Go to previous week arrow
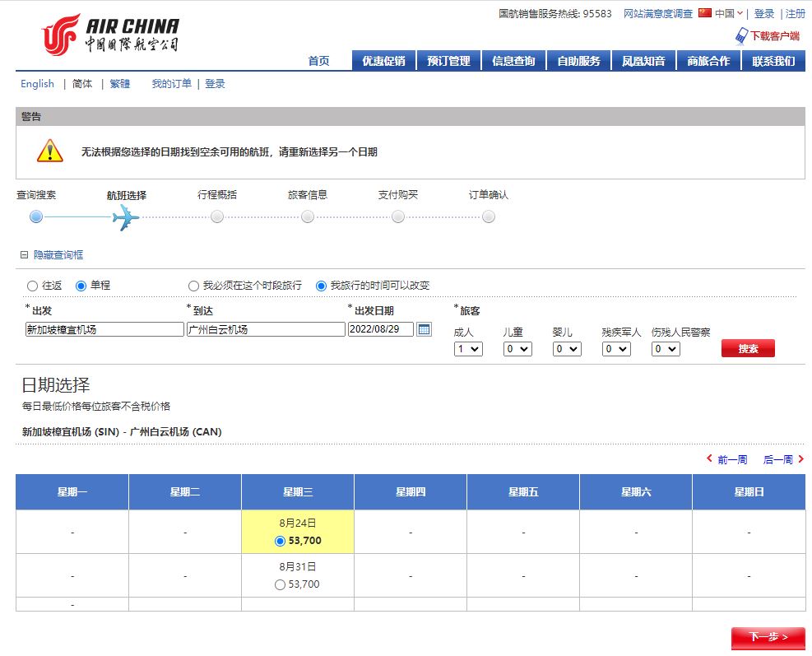 [x=709, y=459]
